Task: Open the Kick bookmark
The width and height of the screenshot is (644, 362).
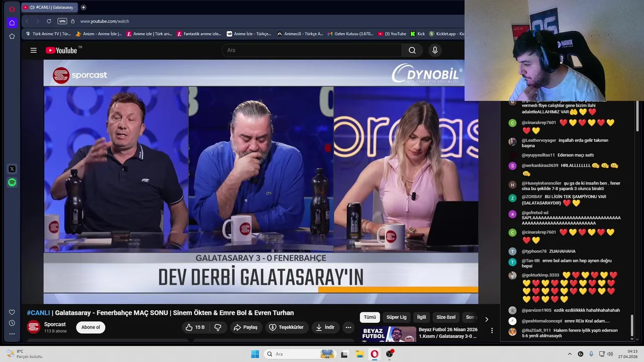Action: pyautogui.click(x=418, y=34)
